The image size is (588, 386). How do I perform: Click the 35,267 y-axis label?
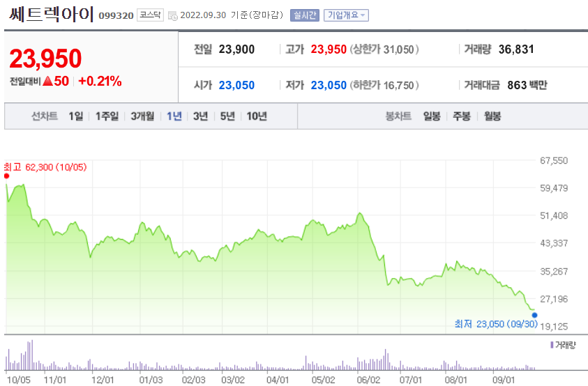554,271
